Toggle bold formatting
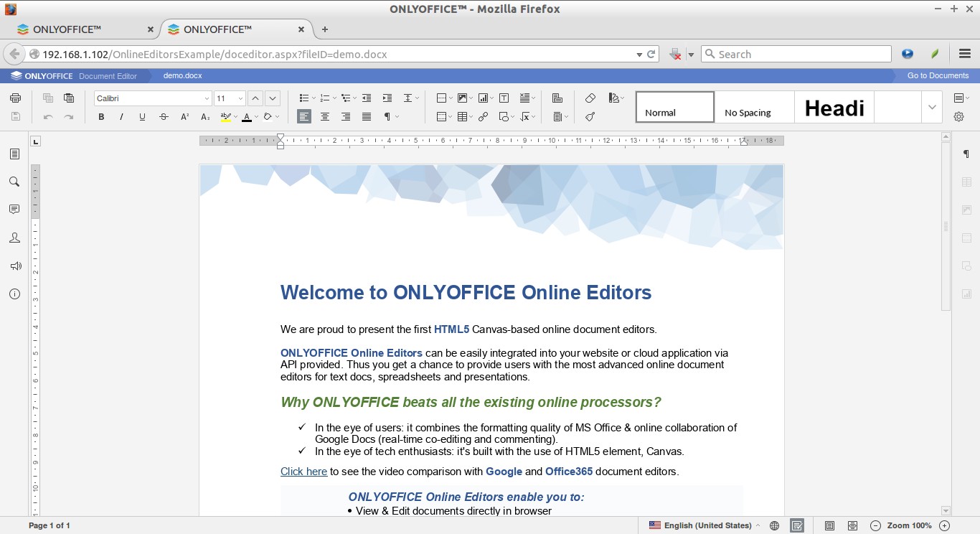The image size is (980, 534). tap(101, 117)
